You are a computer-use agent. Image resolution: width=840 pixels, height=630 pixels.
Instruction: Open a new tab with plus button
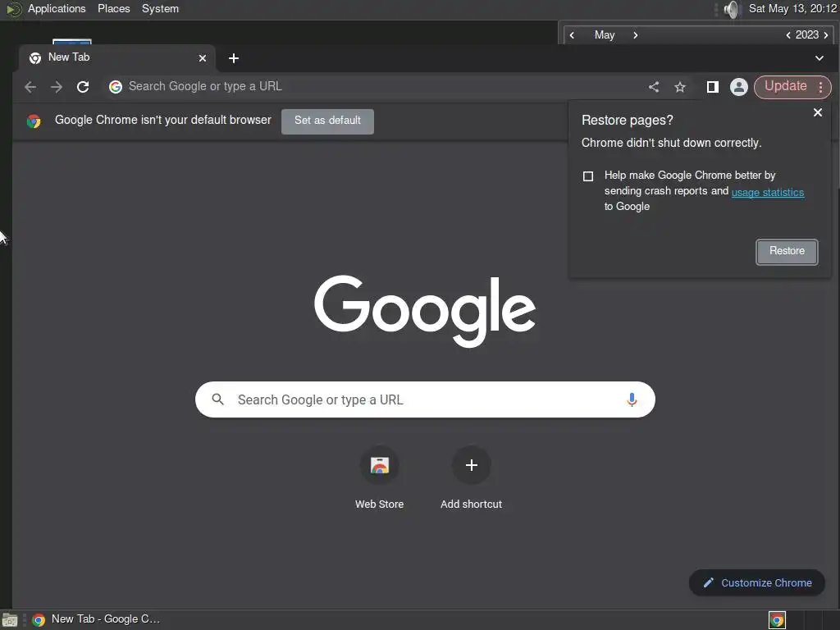(x=234, y=58)
